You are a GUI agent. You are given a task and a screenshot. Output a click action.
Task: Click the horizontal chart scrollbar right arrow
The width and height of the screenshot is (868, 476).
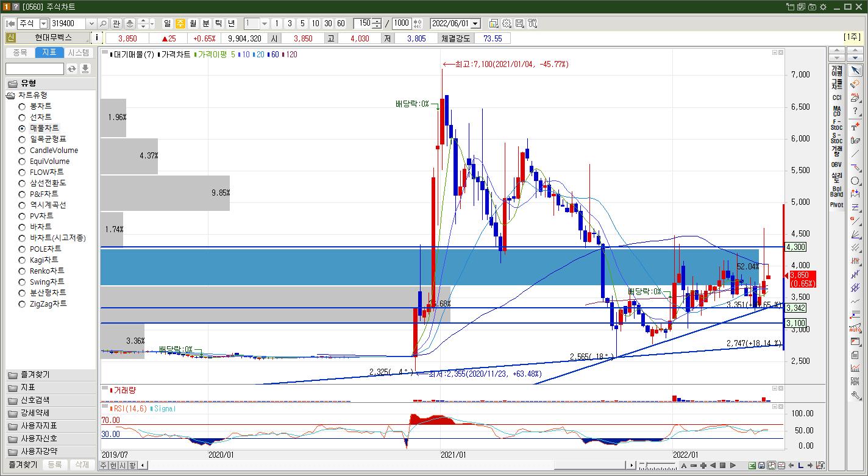click(x=632, y=466)
